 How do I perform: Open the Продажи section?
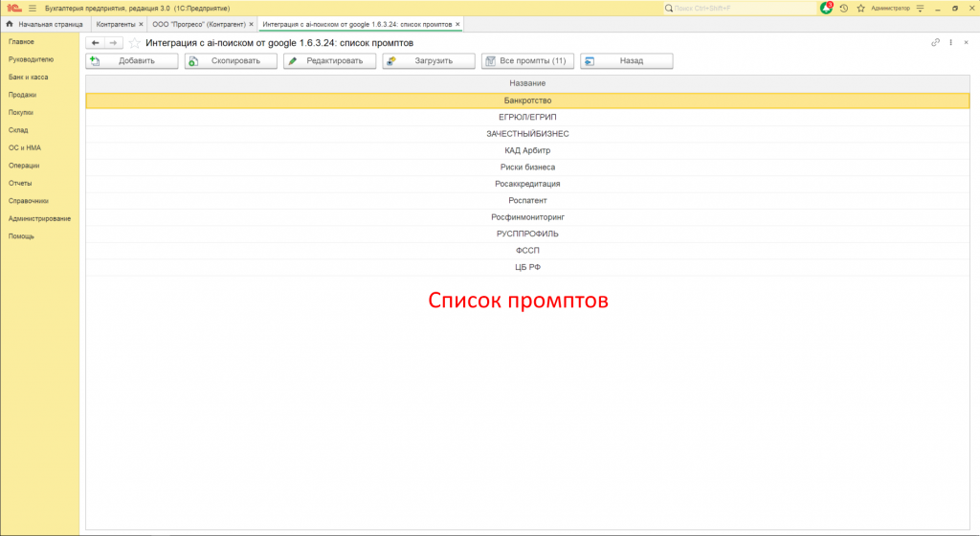click(23, 95)
